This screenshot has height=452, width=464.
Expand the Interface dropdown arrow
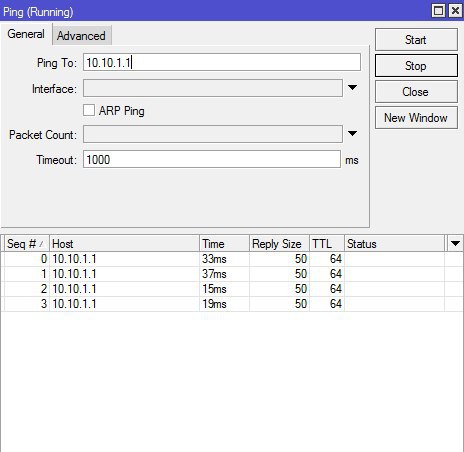point(352,88)
